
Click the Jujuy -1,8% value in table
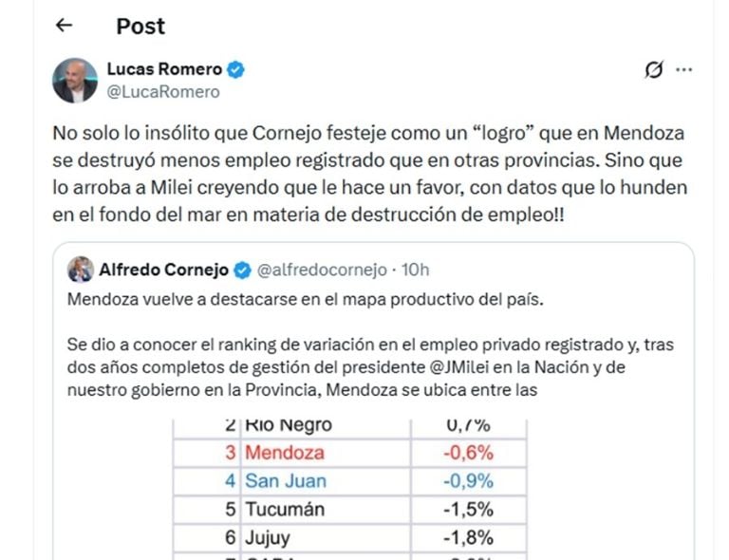click(468, 538)
